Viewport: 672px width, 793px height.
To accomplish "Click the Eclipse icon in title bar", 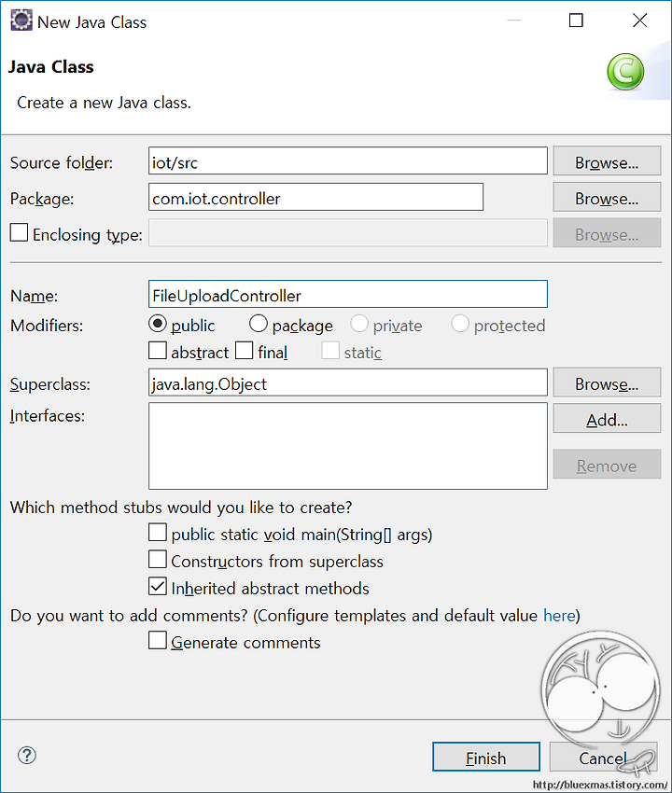I will tap(21, 21).
